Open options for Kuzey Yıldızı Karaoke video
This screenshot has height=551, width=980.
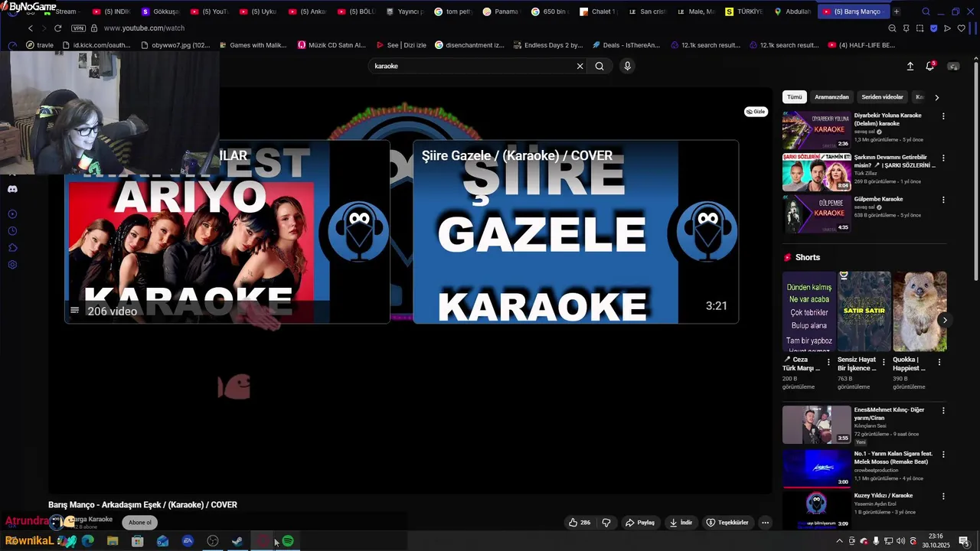click(x=943, y=496)
